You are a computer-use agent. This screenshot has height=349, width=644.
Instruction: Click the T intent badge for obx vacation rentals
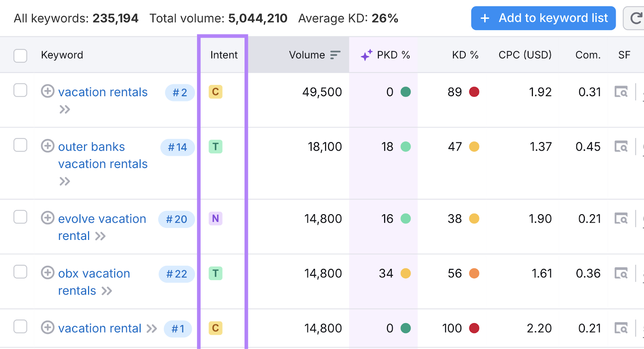click(x=215, y=273)
